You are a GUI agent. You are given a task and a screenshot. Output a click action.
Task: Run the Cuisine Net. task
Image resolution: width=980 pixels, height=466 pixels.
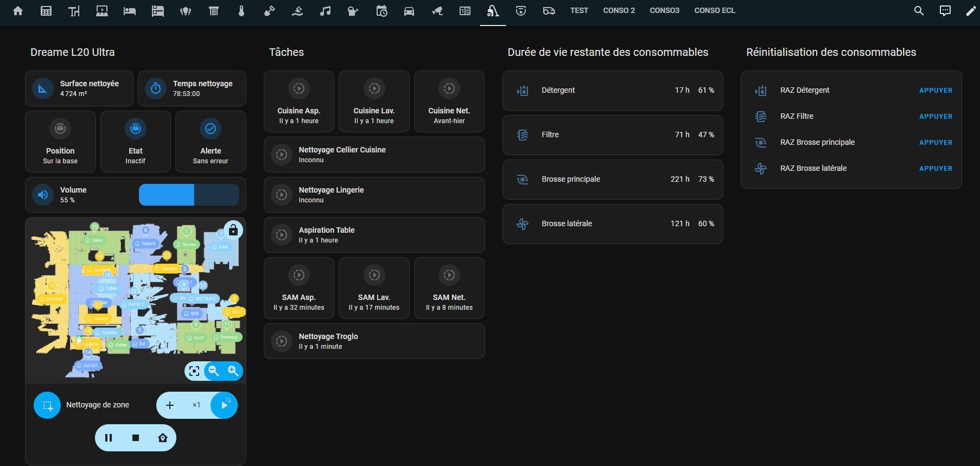(449, 101)
